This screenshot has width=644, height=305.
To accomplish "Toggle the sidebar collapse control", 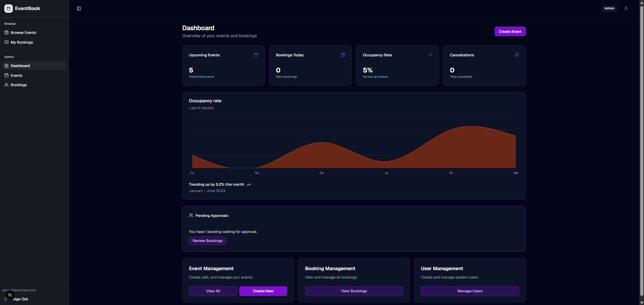I will pyautogui.click(x=79, y=8).
